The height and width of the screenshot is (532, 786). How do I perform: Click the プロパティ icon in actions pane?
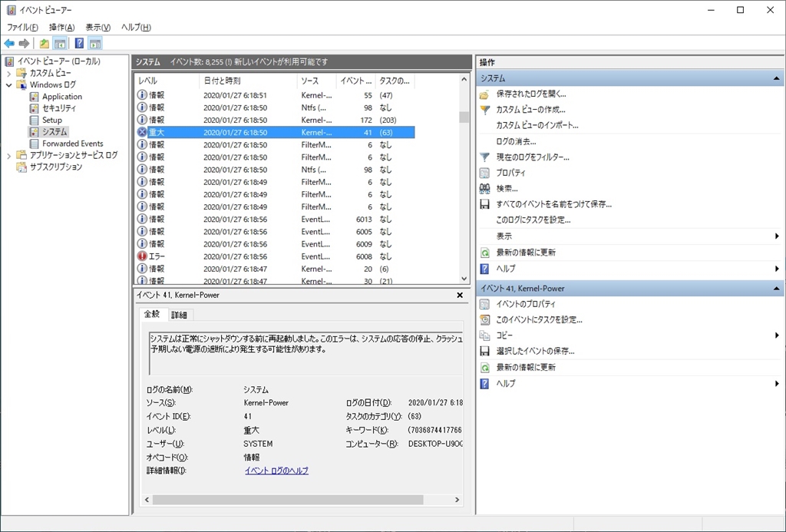[484, 173]
